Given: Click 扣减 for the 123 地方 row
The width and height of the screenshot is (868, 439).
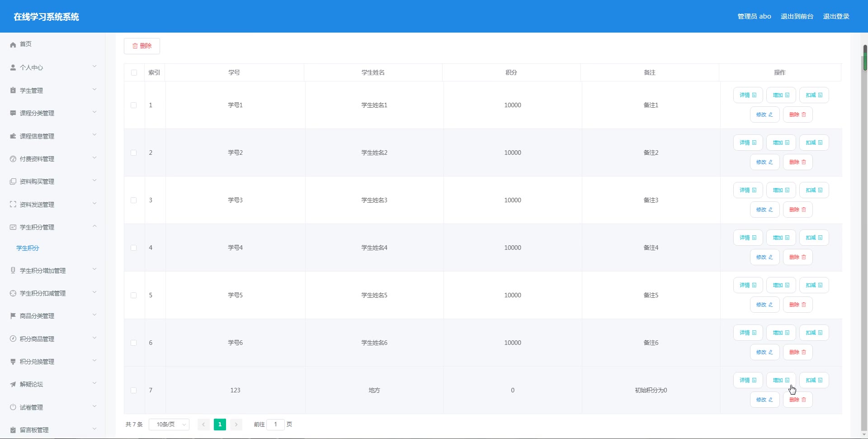Looking at the screenshot, I should (x=814, y=380).
